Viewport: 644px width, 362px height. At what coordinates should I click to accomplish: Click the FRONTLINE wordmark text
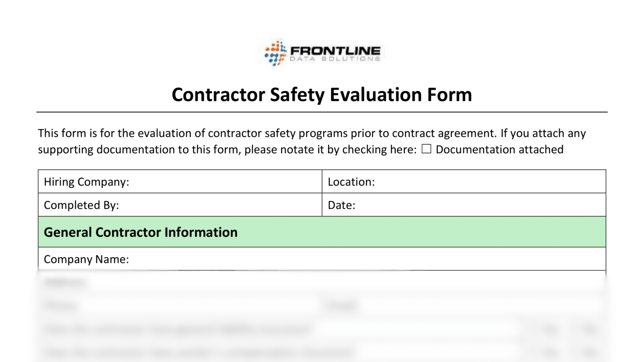[335, 51]
